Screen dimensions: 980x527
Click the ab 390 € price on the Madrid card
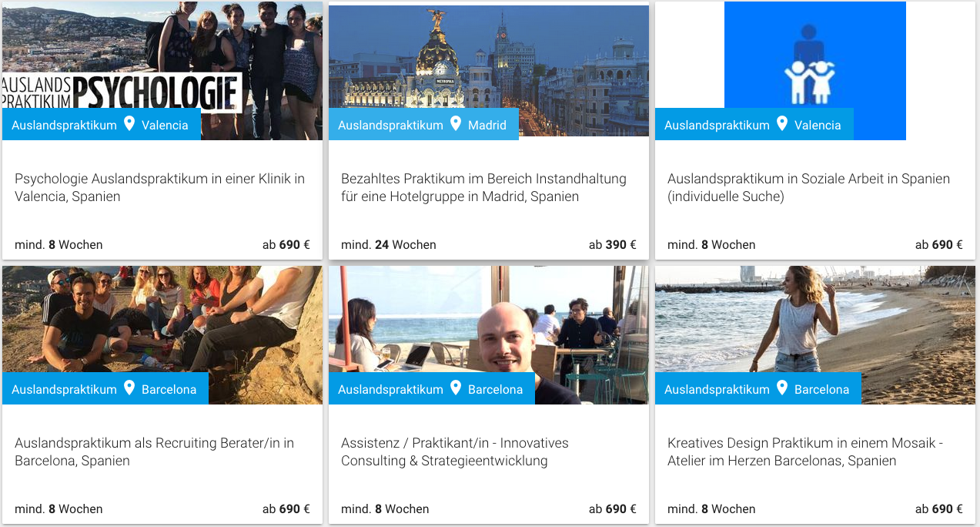tap(613, 245)
